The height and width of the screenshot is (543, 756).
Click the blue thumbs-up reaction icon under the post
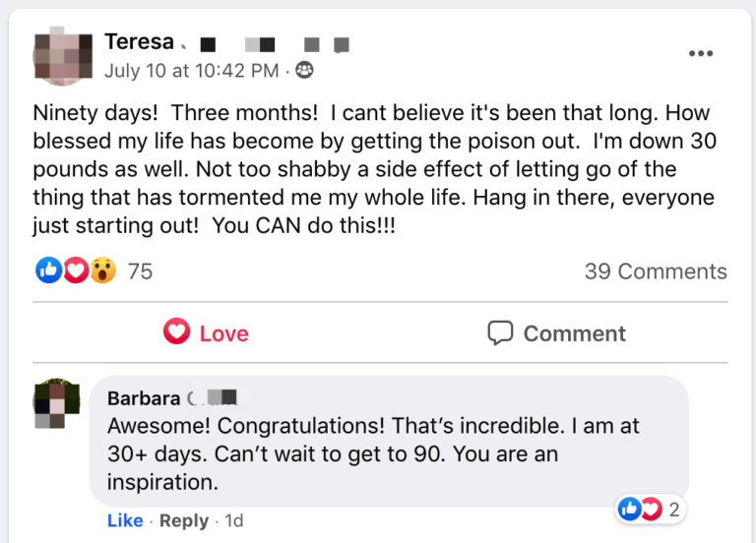click(48, 271)
